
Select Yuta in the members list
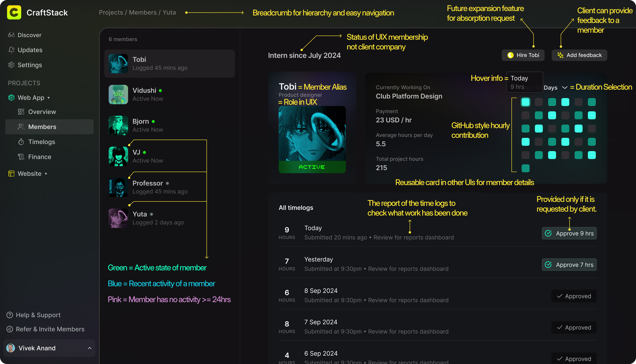pyautogui.click(x=169, y=218)
